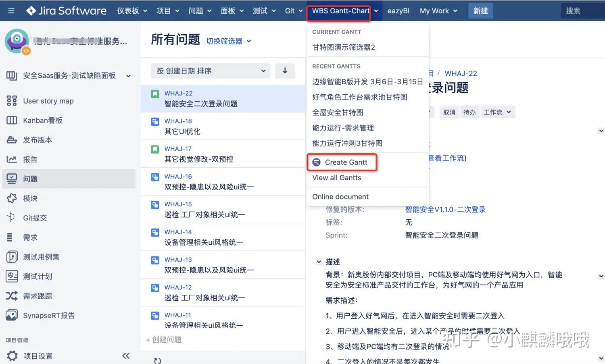
Task: Open the WHAJ-16 issue link
Action: pyautogui.click(x=178, y=176)
